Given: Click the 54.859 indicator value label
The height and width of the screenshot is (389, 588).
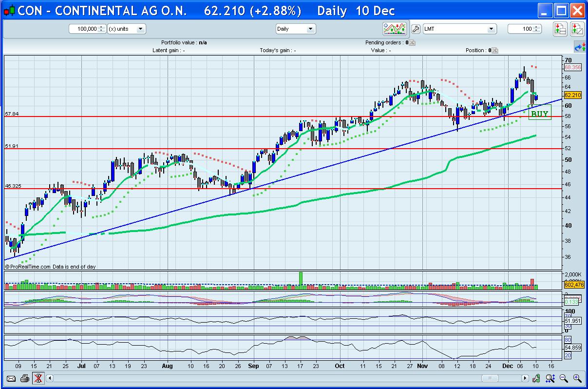Looking at the screenshot, I should click(x=573, y=347).
